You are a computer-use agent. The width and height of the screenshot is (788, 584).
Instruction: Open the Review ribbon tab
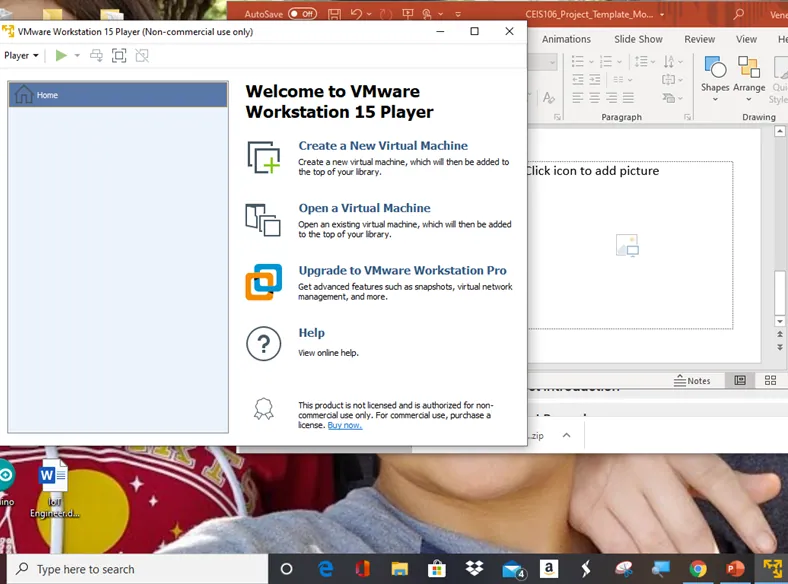click(x=700, y=39)
